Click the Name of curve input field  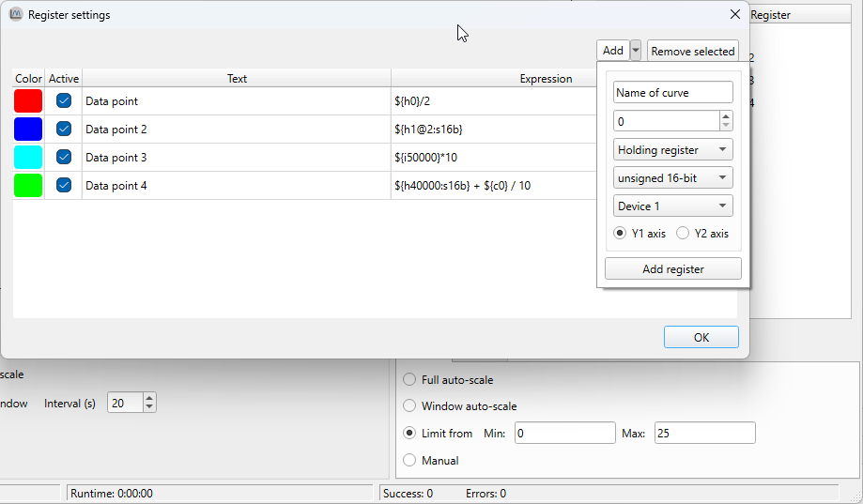coord(673,92)
